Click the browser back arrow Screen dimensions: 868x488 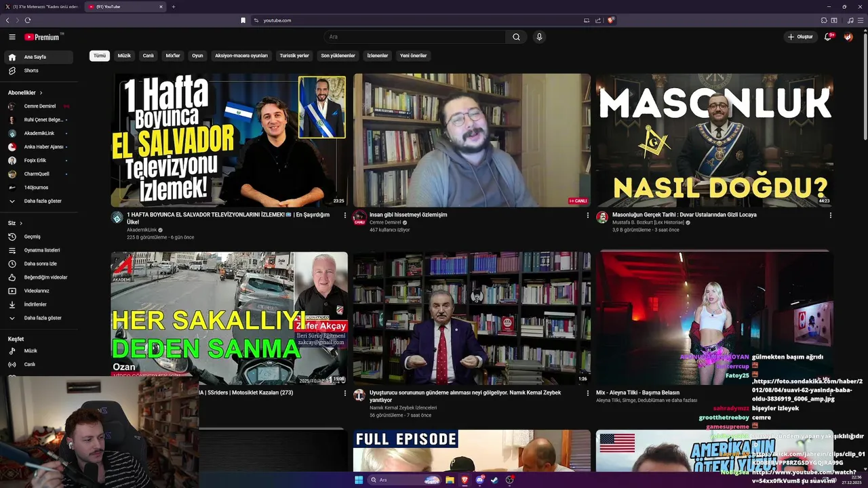pos(7,20)
